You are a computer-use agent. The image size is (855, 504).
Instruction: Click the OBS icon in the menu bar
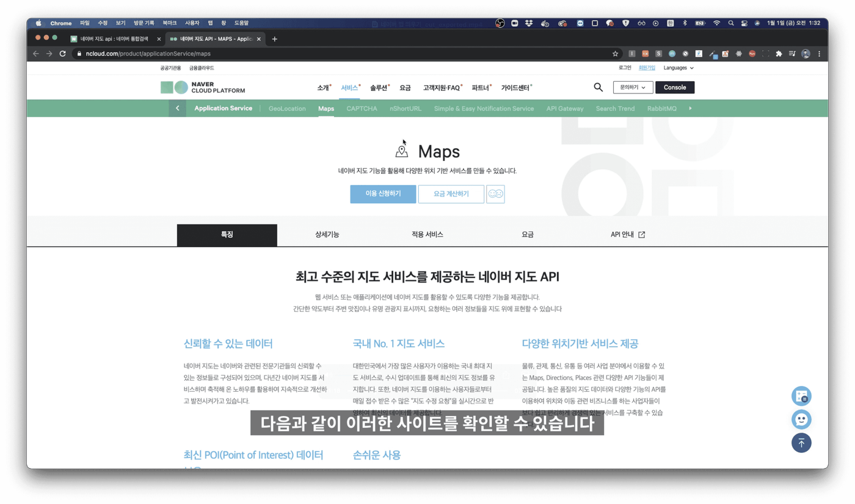(500, 23)
